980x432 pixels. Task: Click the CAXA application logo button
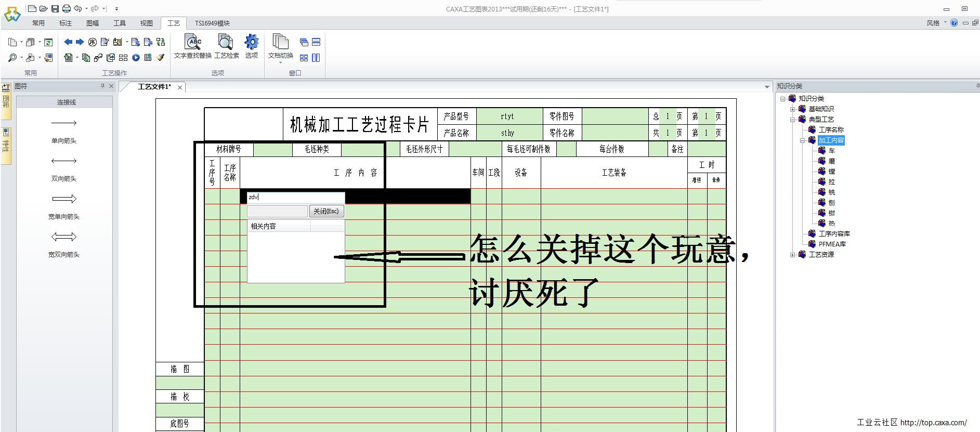pos(12,14)
